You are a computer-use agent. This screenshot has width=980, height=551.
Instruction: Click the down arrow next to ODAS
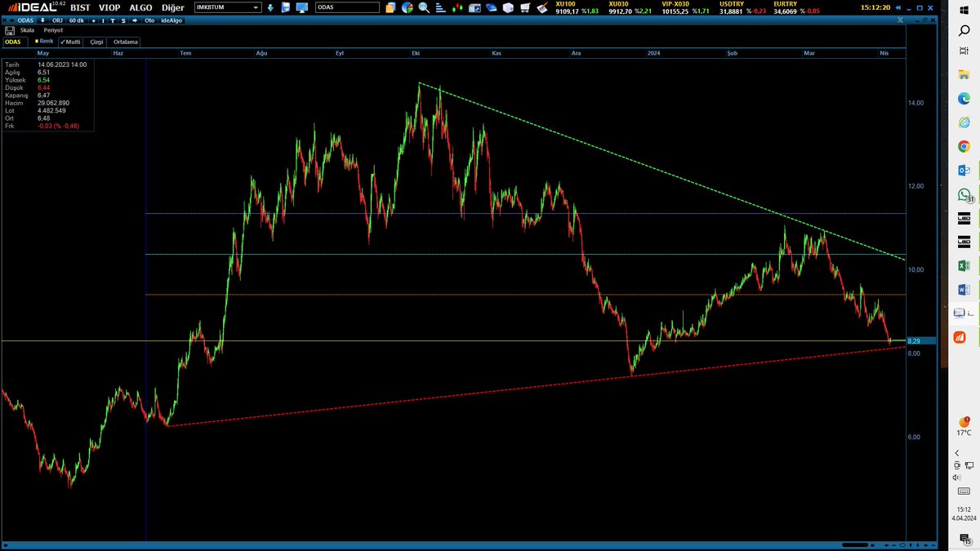[x=42, y=20]
